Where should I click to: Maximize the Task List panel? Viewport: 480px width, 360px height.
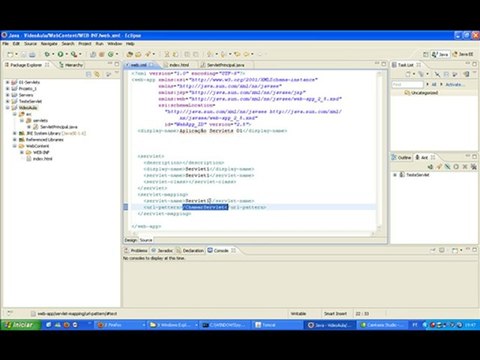pos(474,64)
